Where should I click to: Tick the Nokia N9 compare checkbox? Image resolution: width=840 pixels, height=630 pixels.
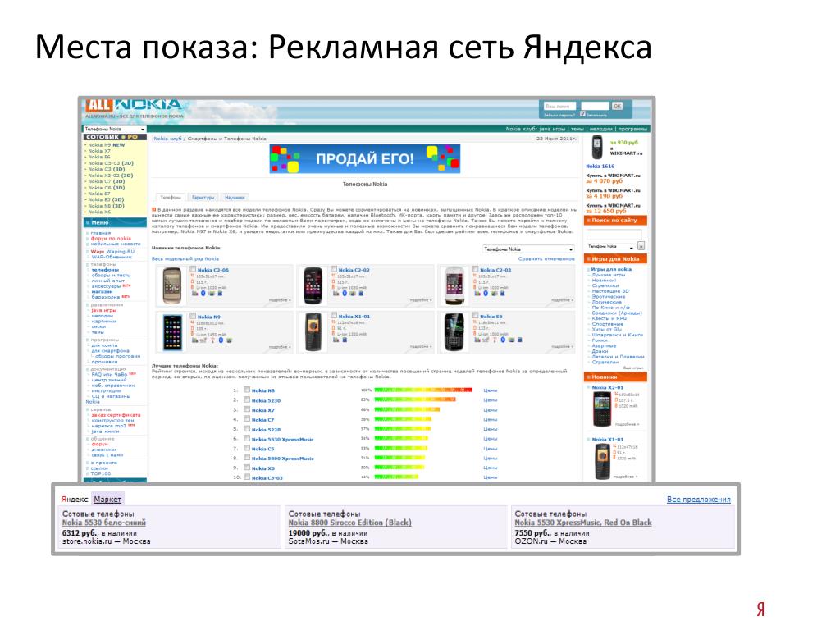pyautogui.click(x=193, y=316)
